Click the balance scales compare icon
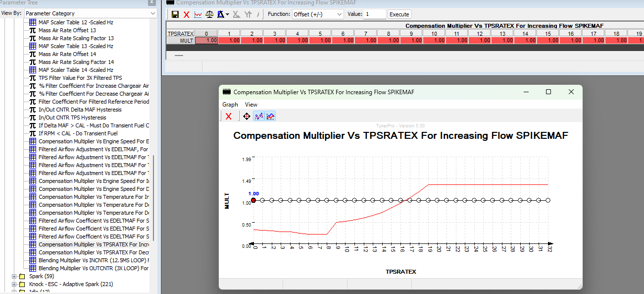The height and width of the screenshot is (294, 644). (x=209, y=14)
